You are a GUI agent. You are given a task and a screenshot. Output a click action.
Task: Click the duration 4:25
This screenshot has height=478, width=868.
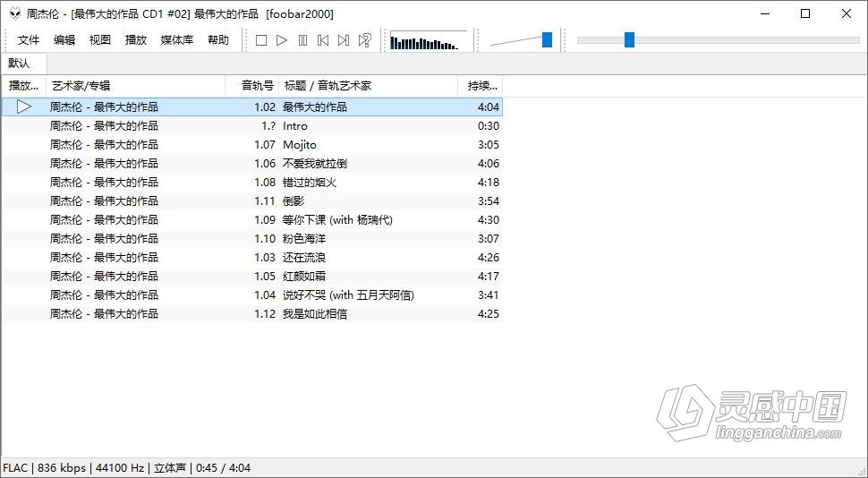(489, 314)
